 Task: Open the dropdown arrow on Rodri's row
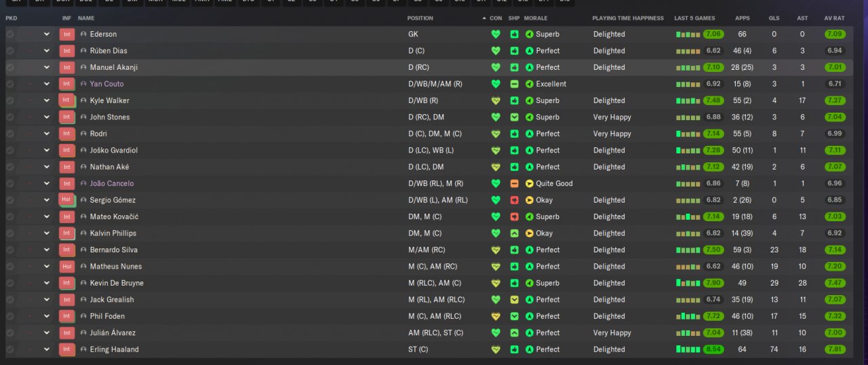tap(47, 134)
